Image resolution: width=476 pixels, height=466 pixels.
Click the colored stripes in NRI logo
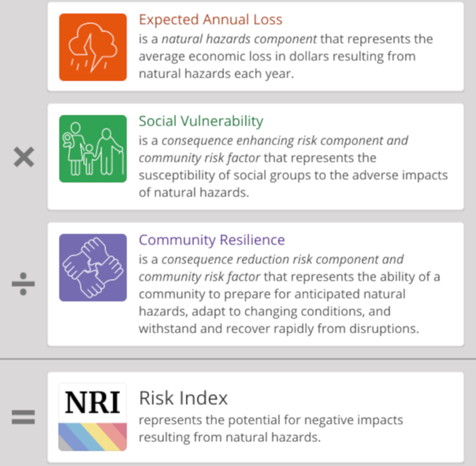93,435
